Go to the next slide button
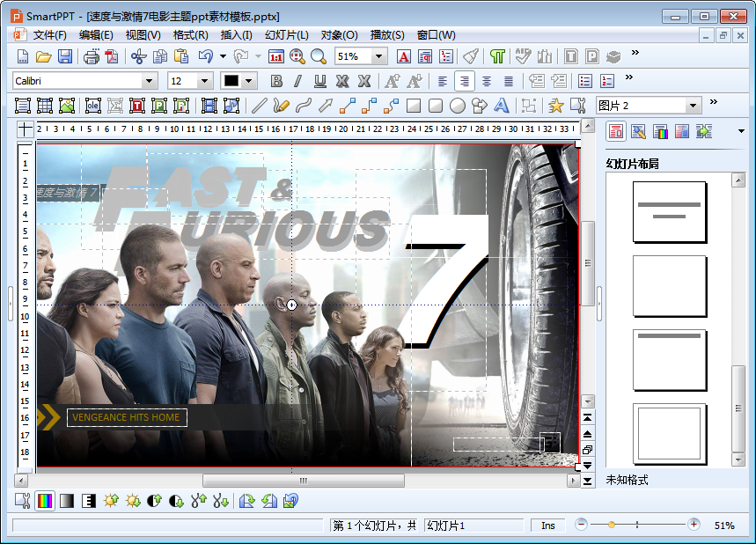This screenshot has height=544, width=756. [x=587, y=466]
